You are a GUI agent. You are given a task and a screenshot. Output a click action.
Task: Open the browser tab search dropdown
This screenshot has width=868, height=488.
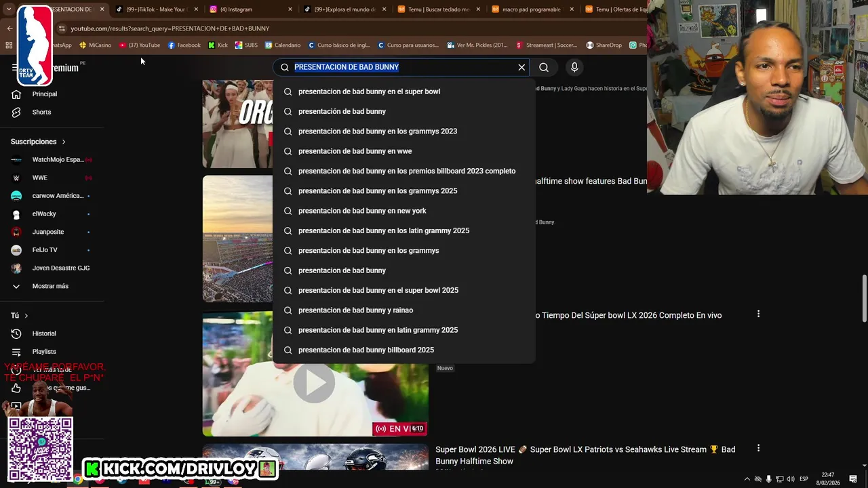click(x=9, y=9)
